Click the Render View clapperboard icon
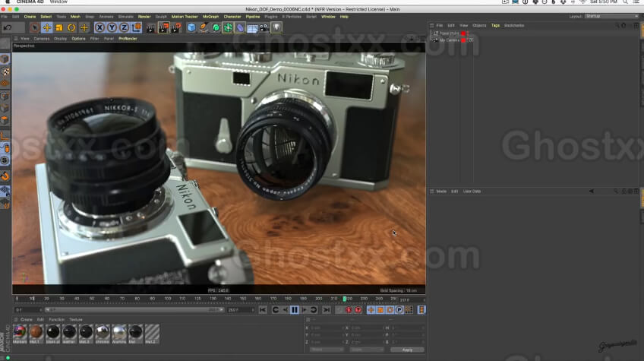The image size is (644, 361). tap(150, 27)
